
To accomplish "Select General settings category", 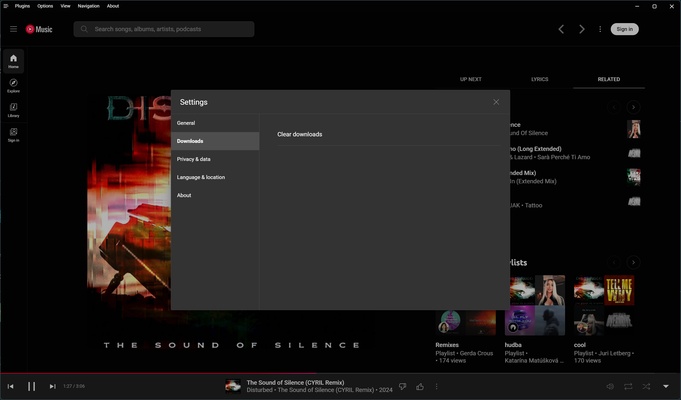I will 215,123.
